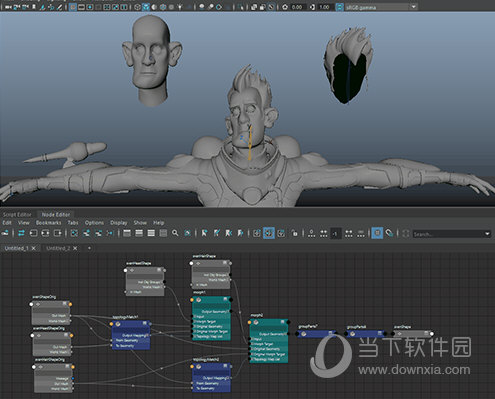This screenshot has height=399, width=495.
Task: Click the use all lights bulb icon
Action: 180,7
